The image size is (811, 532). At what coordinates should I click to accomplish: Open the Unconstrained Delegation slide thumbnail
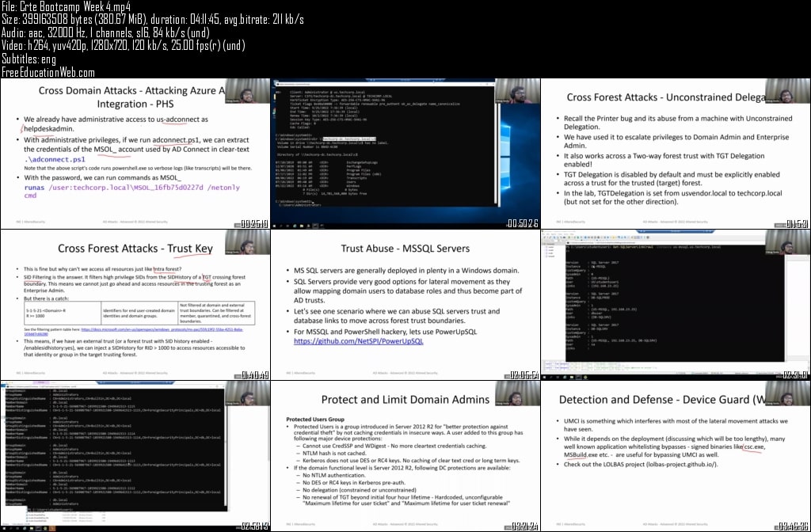pyautogui.click(x=676, y=154)
